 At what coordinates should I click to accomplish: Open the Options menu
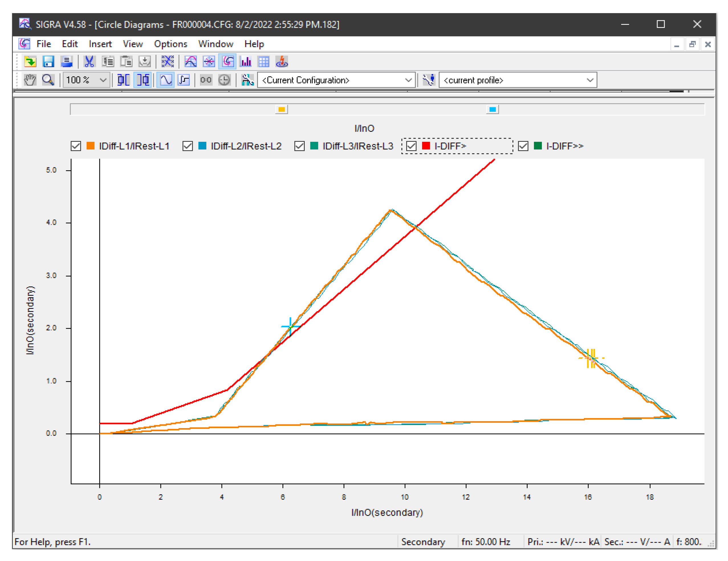(x=170, y=44)
